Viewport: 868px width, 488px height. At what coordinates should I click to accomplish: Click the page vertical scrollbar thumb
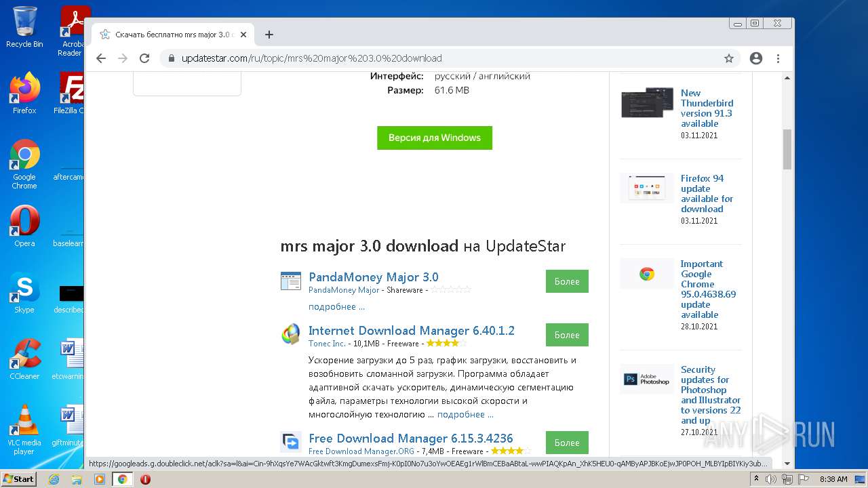tap(787, 149)
